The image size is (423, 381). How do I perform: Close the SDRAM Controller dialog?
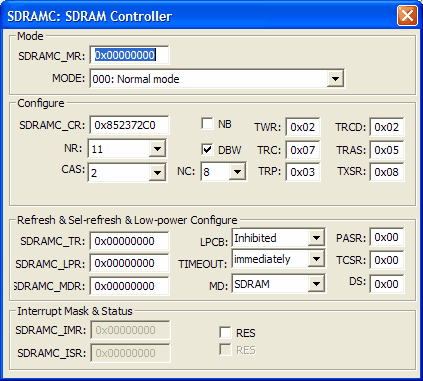[407, 16]
